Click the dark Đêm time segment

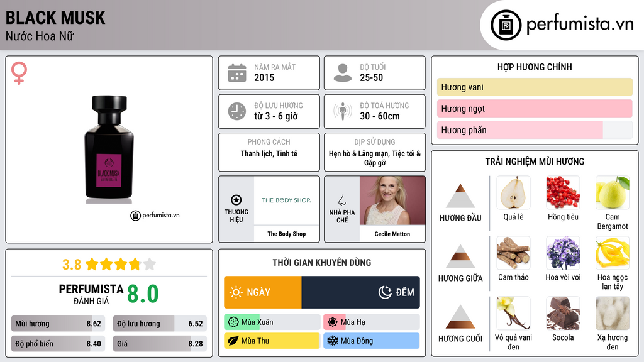(x=360, y=292)
